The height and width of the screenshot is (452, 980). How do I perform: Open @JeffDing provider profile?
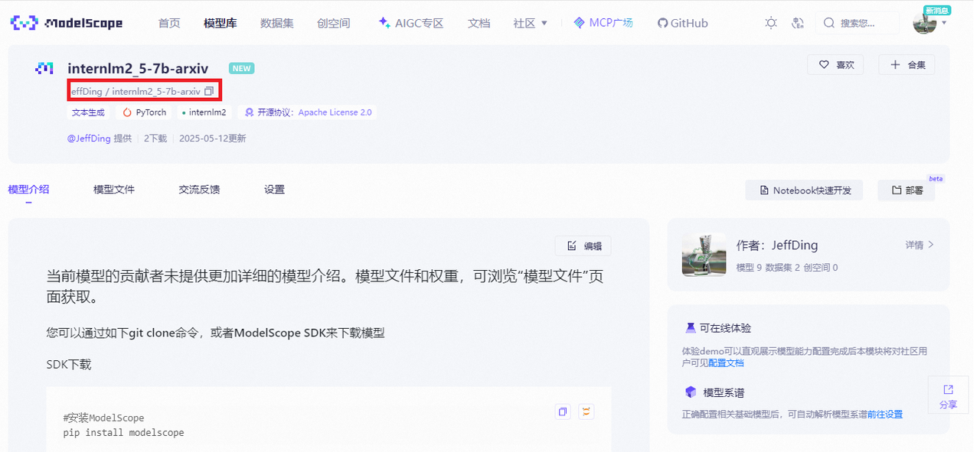click(89, 138)
